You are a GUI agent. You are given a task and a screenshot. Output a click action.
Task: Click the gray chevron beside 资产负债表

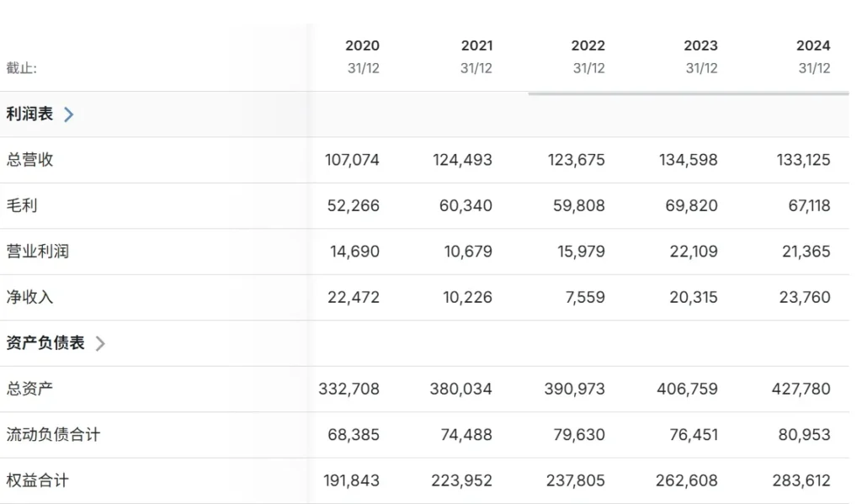[x=99, y=343]
